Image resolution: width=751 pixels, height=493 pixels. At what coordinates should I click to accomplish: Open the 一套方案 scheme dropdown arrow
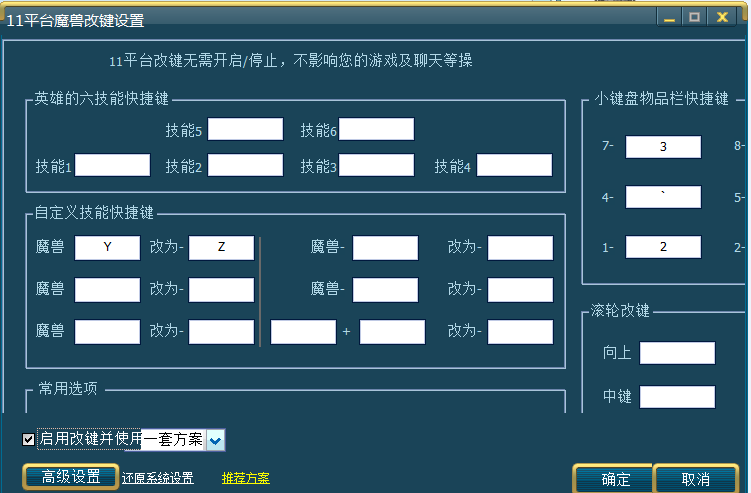tap(216, 440)
